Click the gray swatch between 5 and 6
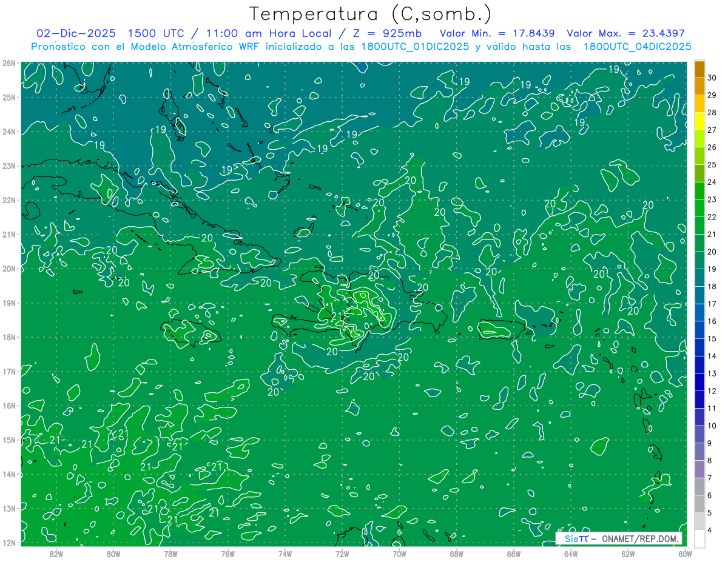 tap(699, 504)
